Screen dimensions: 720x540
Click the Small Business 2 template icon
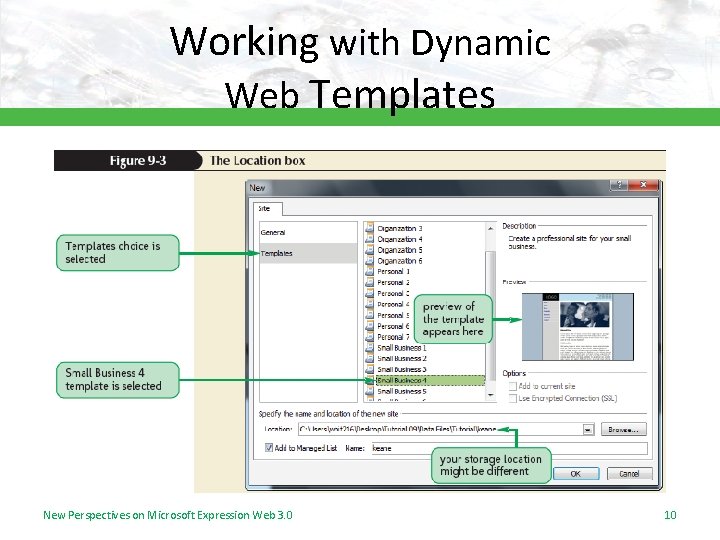tap(369, 359)
